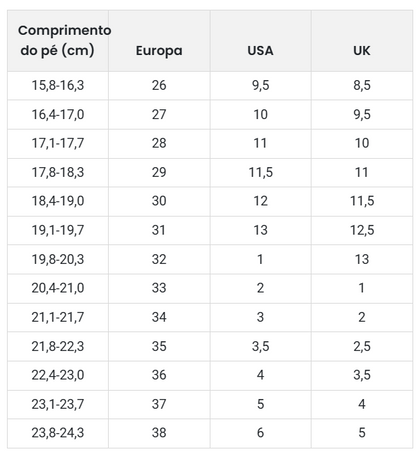Click the Comprimento do pé (cm) header
The image size is (416, 461).
click(58, 41)
